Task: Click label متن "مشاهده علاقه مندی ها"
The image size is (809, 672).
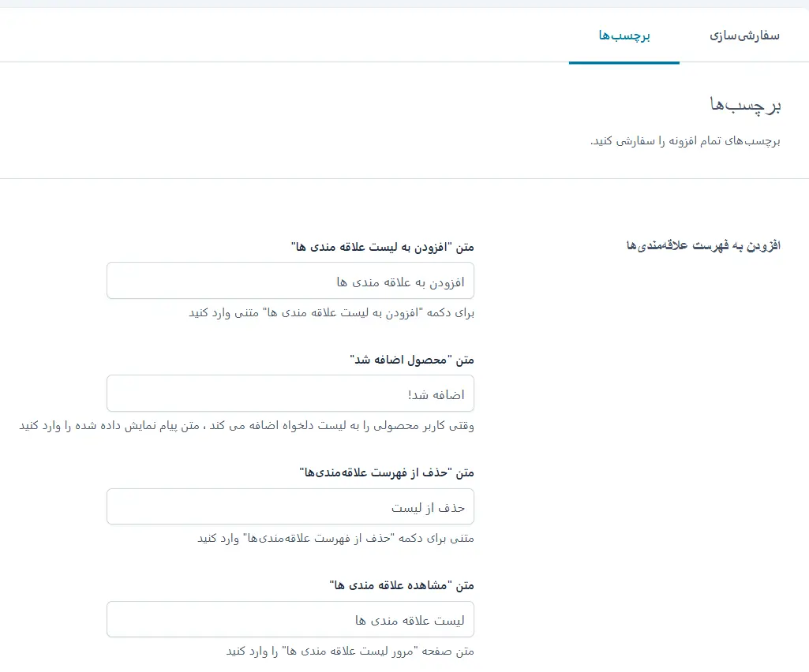Action: pyautogui.click(x=402, y=585)
